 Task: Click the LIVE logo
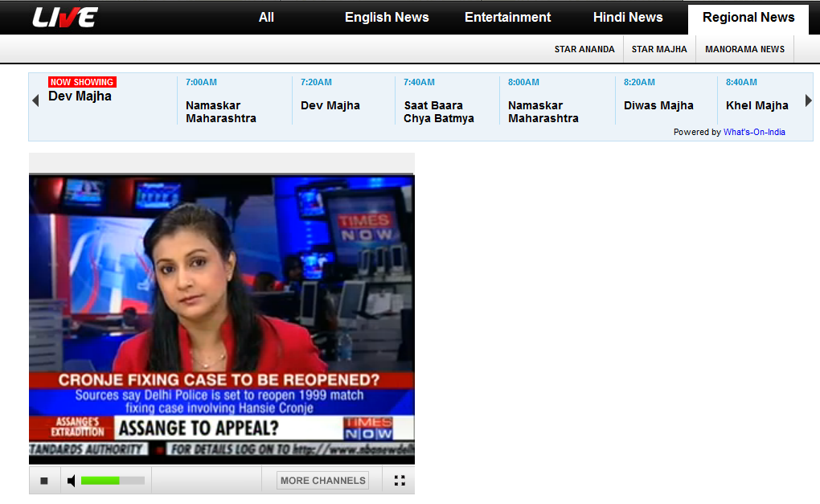pos(65,17)
